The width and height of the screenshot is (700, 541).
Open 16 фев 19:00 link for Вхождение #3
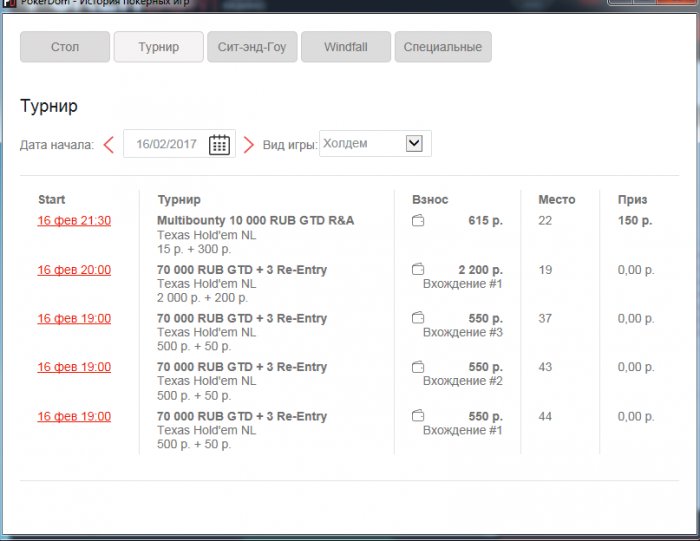click(x=74, y=318)
